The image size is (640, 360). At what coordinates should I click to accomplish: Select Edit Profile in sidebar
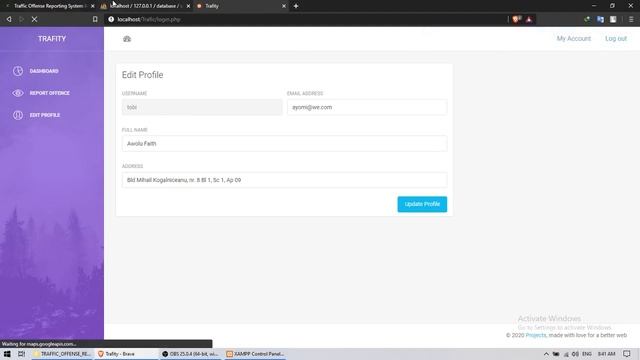click(x=36, y=115)
